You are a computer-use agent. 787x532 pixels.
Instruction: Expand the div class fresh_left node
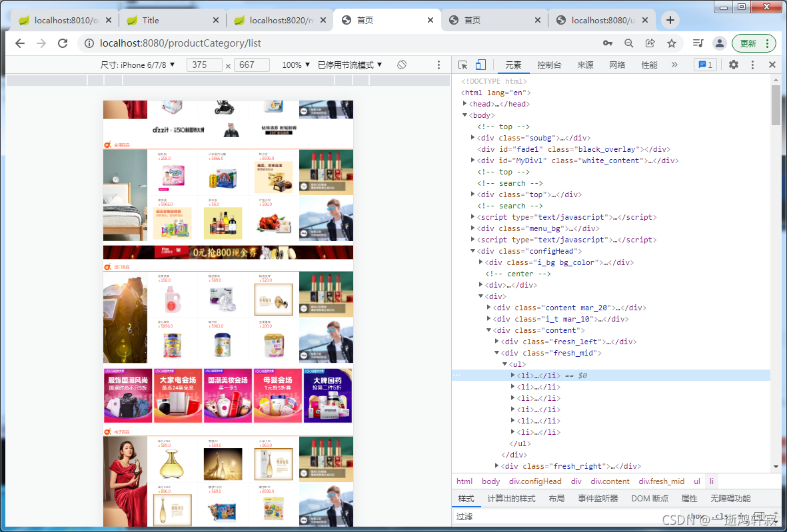click(497, 342)
